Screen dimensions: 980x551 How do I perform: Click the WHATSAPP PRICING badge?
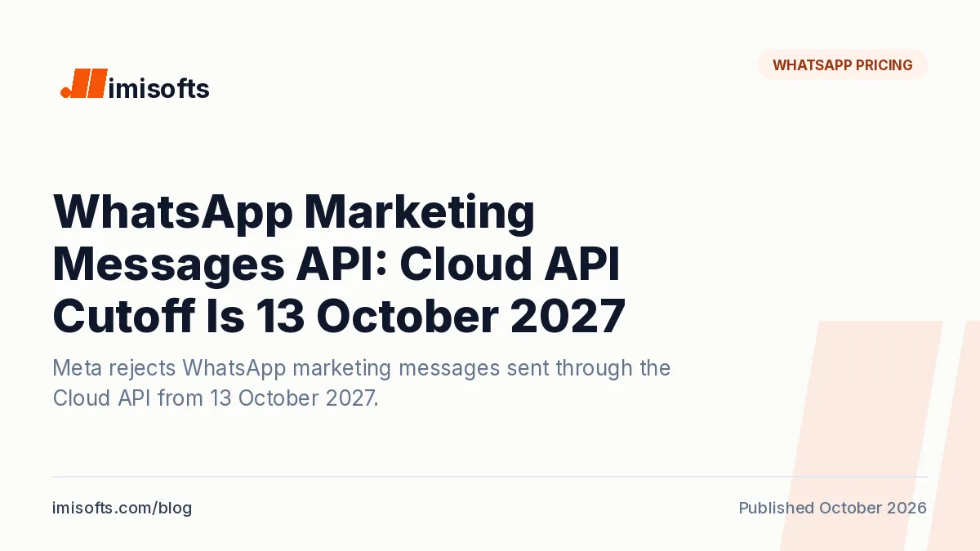coord(843,65)
